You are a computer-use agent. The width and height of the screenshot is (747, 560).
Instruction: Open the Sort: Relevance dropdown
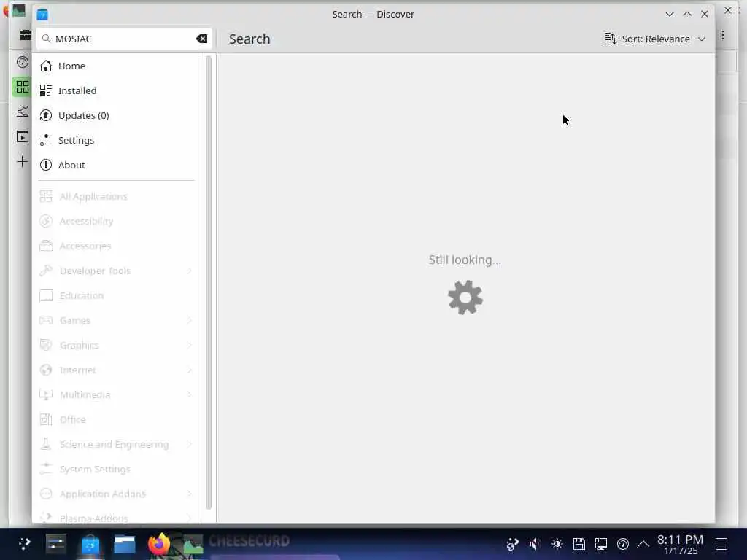pyautogui.click(x=655, y=39)
